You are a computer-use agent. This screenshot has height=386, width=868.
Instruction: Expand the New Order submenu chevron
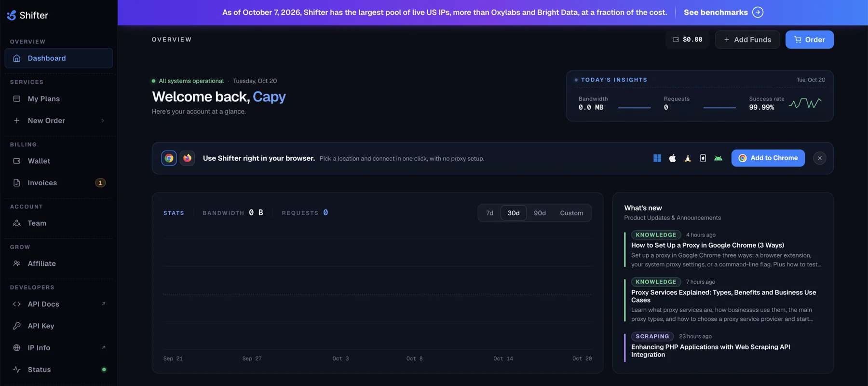tap(103, 121)
